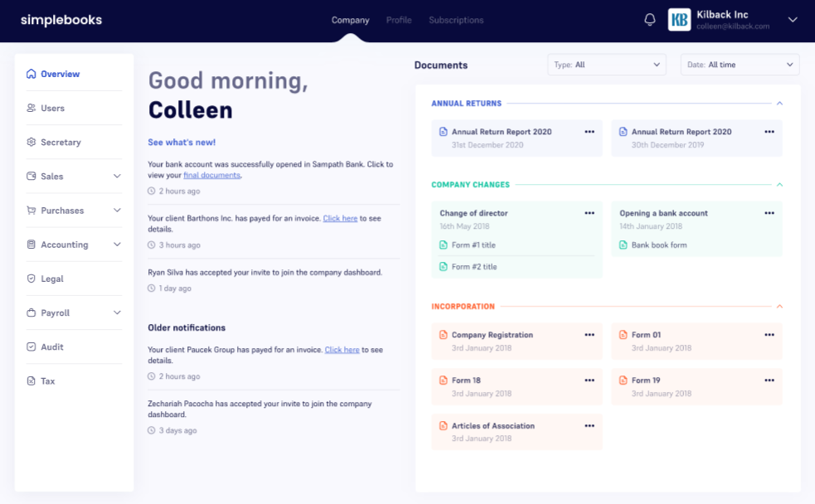Screen dimensions: 815x504
Task: Open more options for Change of director
Action: pos(589,213)
